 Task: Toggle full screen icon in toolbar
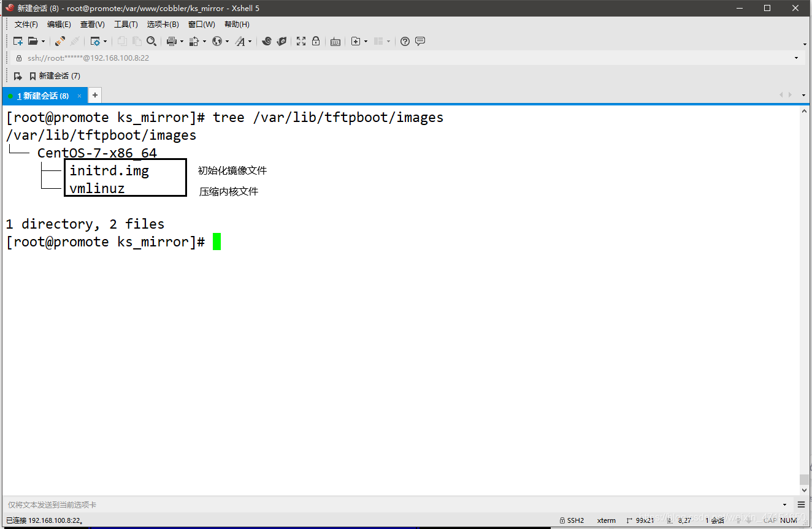[301, 41]
